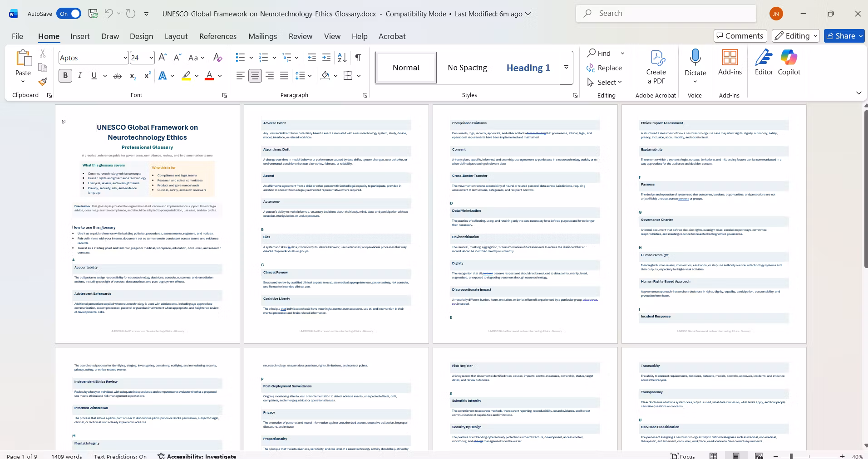Click the Format Painter brush icon

pos(43,82)
